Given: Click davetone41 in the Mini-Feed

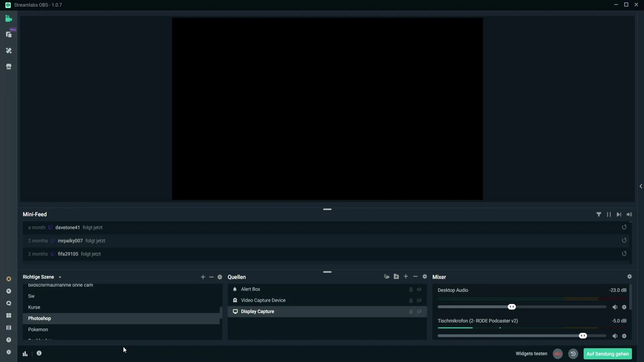Looking at the screenshot, I should click(x=67, y=228).
